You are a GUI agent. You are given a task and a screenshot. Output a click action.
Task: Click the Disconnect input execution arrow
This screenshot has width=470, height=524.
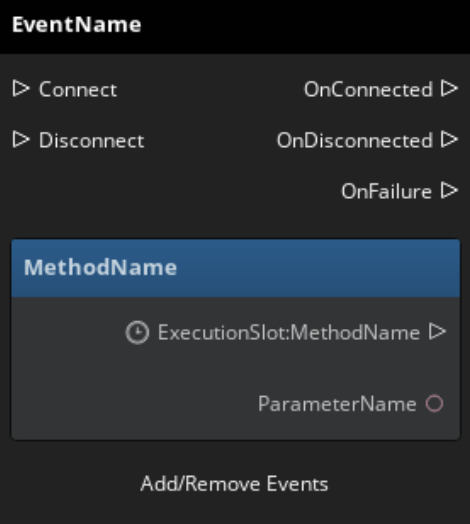coord(21,139)
